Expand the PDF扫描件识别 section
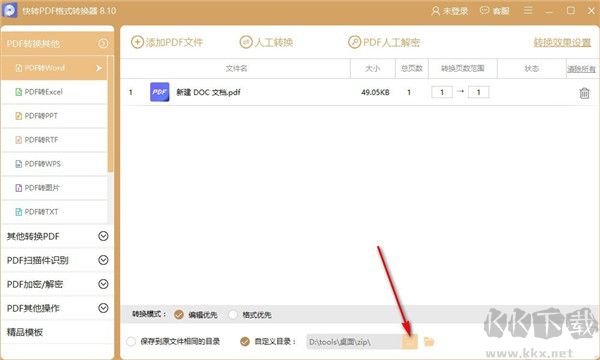 coord(103,260)
